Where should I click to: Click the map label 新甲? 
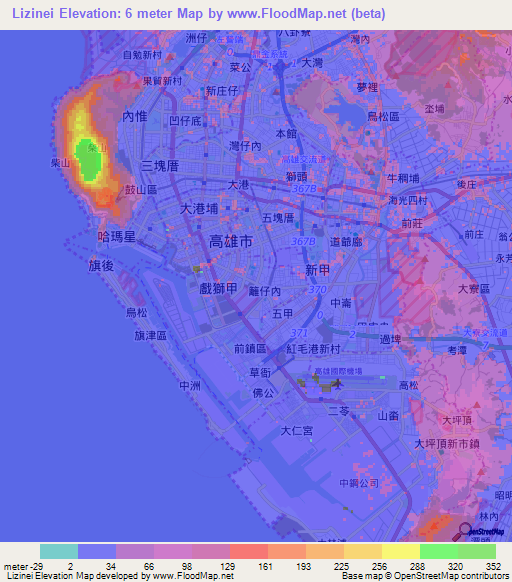pyautogui.click(x=317, y=270)
